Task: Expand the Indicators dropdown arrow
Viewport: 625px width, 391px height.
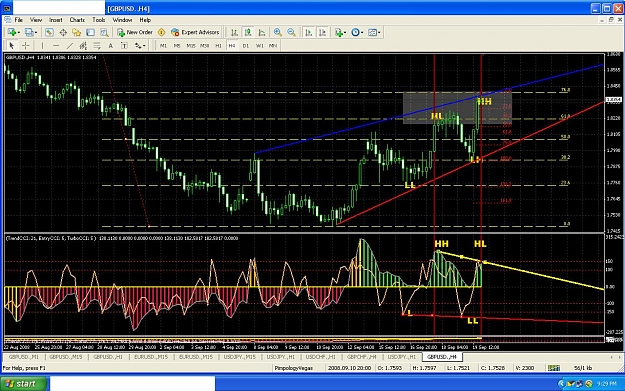Action: [345, 32]
